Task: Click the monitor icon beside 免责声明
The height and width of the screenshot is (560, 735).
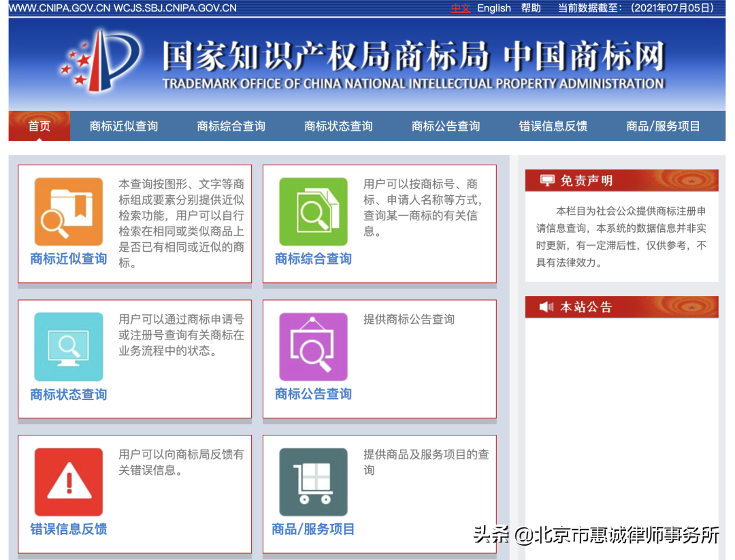Action: 546,180
